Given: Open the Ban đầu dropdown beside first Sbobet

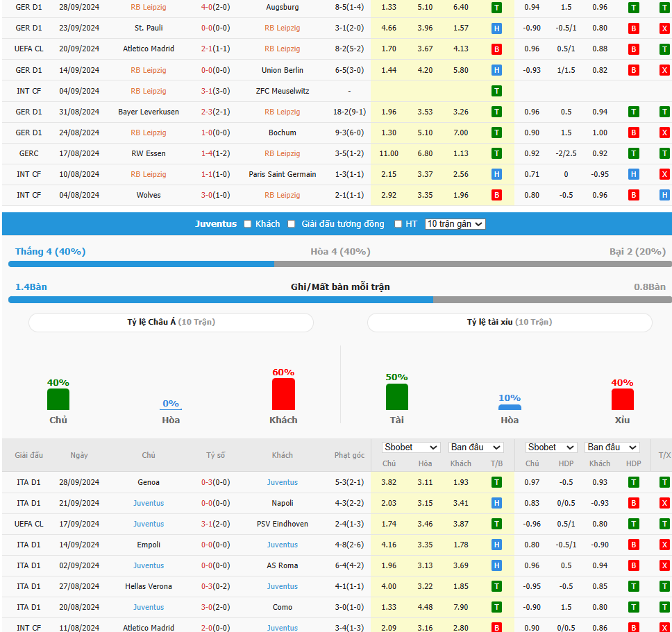Looking at the screenshot, I should click(476, 447).
